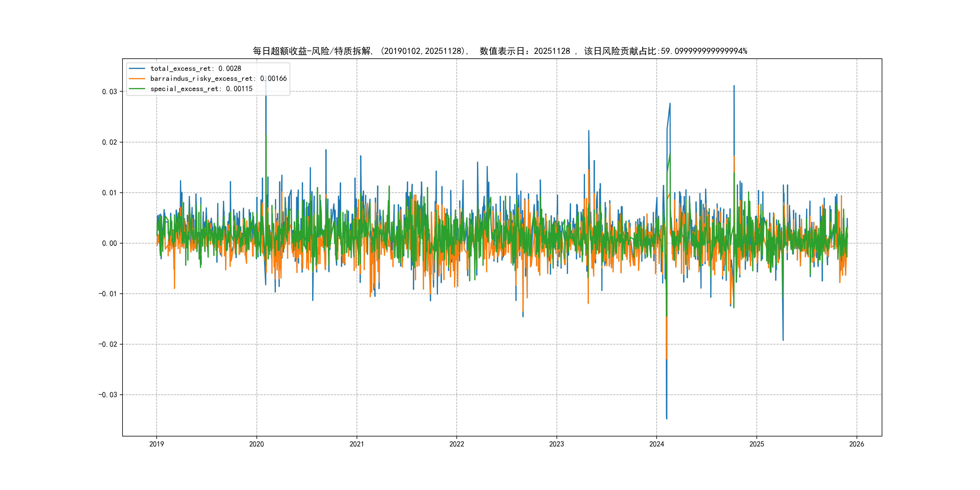Click the 2025 x-axis tick label
This screenshot has height=490, width=980.
point(757,444)
